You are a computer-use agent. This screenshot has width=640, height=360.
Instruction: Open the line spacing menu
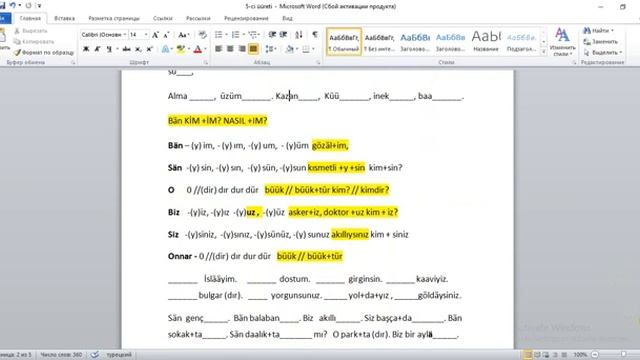270,49
